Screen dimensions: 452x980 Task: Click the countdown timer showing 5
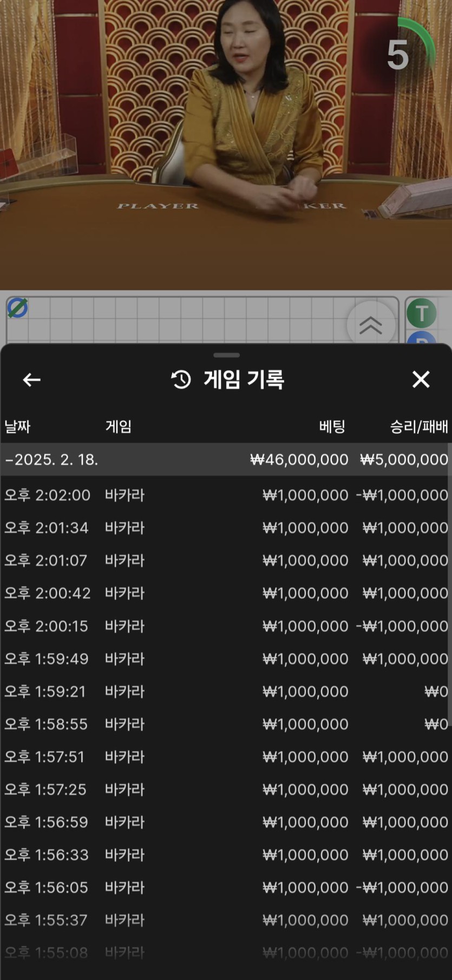399,54
